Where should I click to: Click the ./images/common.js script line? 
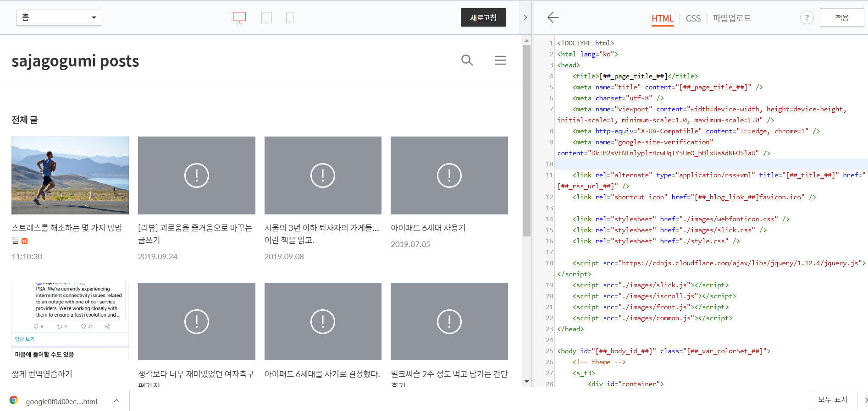tap(652, 318)
